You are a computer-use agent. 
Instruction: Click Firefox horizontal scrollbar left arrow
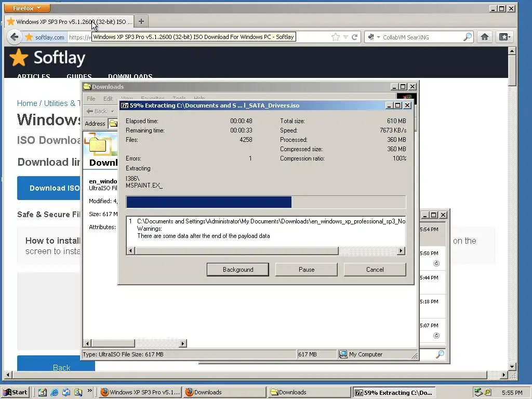[x=8, y=375]
